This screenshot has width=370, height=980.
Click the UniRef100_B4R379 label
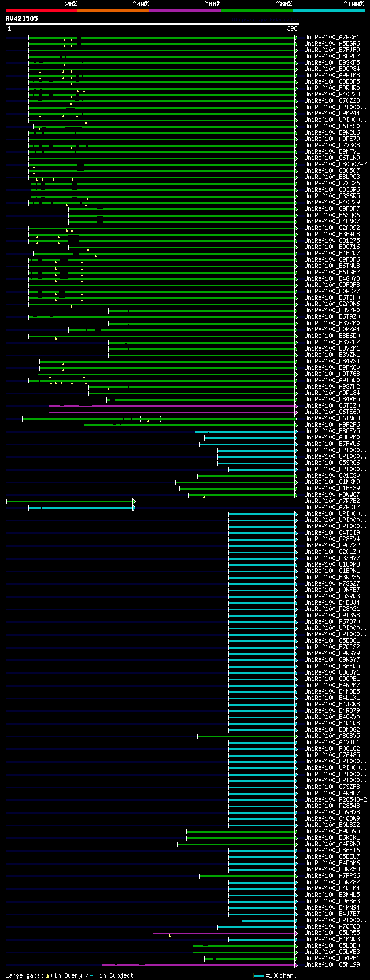(x=332, y=711)
